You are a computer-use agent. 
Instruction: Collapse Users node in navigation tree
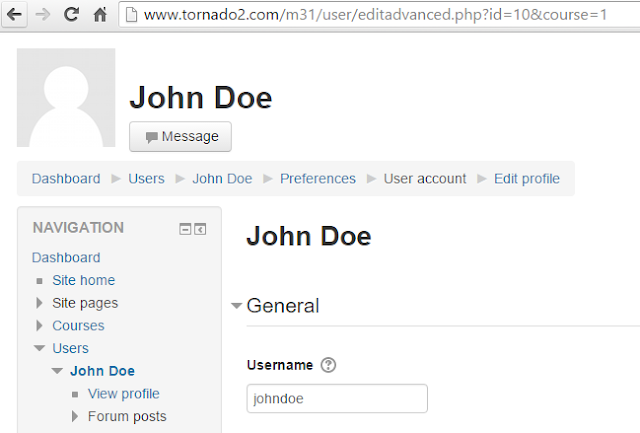click(39, 349)
